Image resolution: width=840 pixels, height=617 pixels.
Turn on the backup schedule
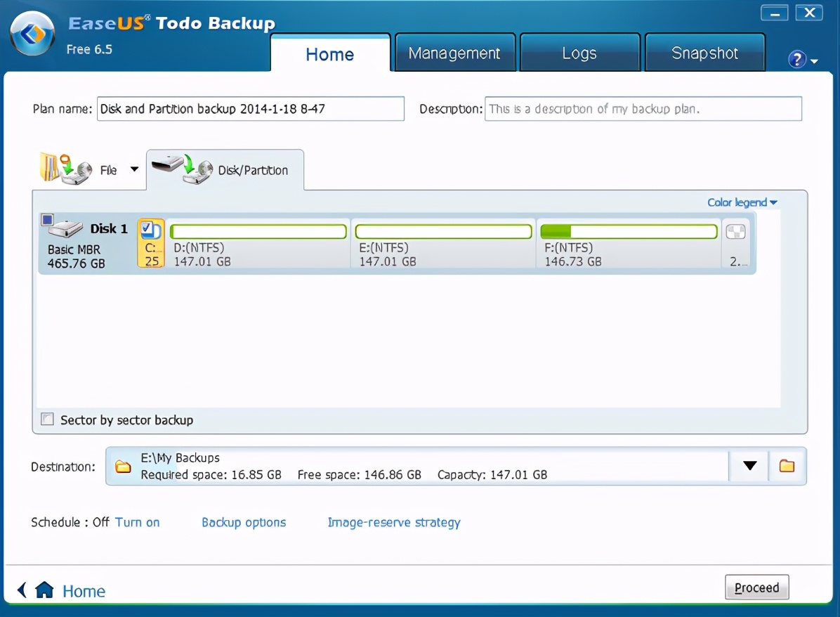coord(137,522)
